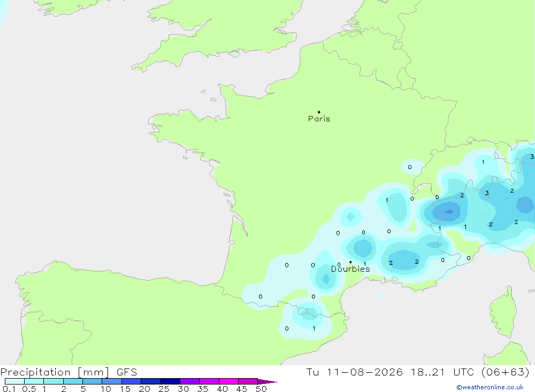
Task: Click the purple arrow tip above 50
Action: click(x=267, y=382)
